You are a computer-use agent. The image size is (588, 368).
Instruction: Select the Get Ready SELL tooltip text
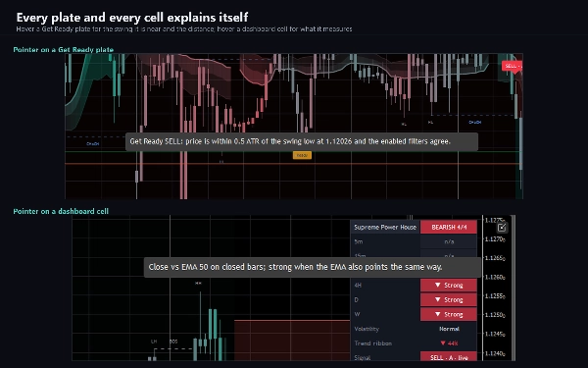click(x=290, y=141)
